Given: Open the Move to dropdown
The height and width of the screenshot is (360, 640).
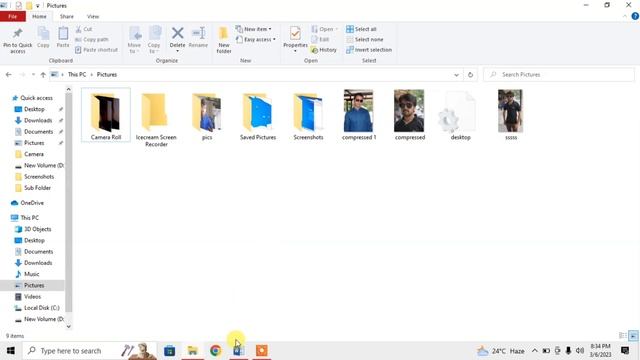Looking at the screenshot, I should tap(134, 40).
